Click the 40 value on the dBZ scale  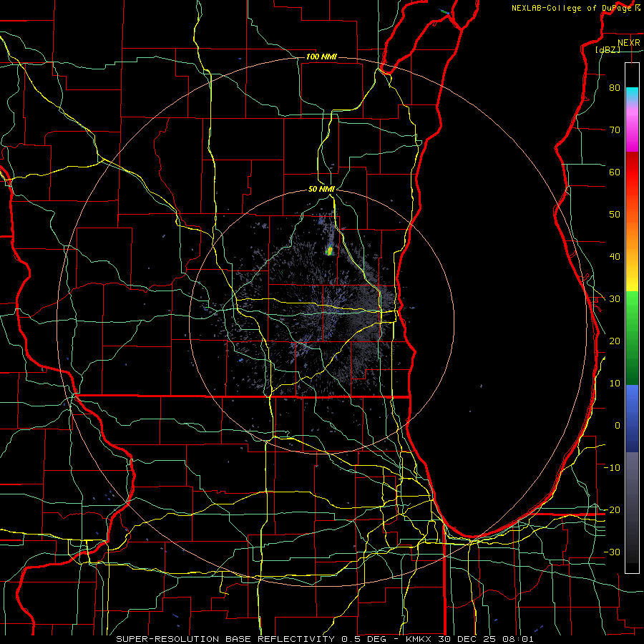[x=615, y=257]
